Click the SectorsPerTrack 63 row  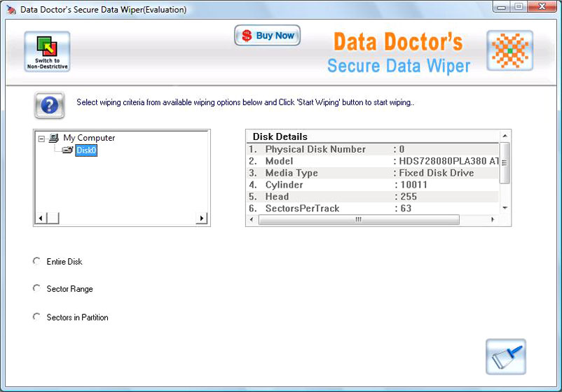[x=373, y=209]
